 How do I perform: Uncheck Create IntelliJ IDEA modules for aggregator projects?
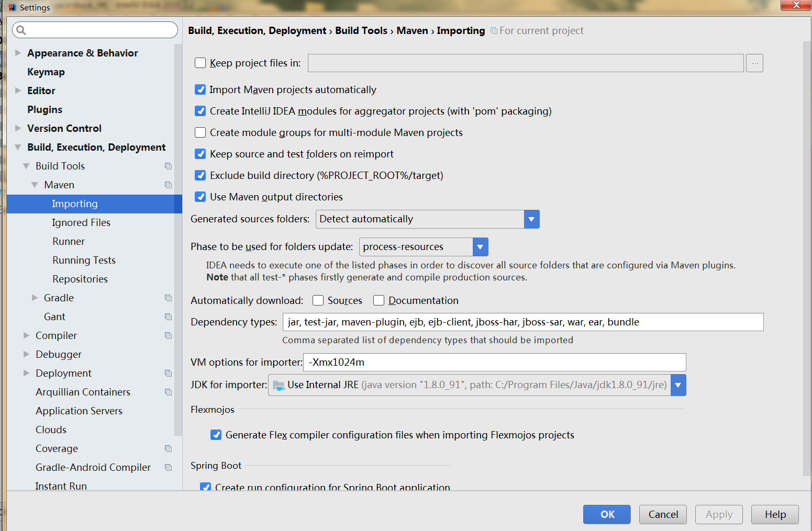pyautogui.click(x=200, y=111)
